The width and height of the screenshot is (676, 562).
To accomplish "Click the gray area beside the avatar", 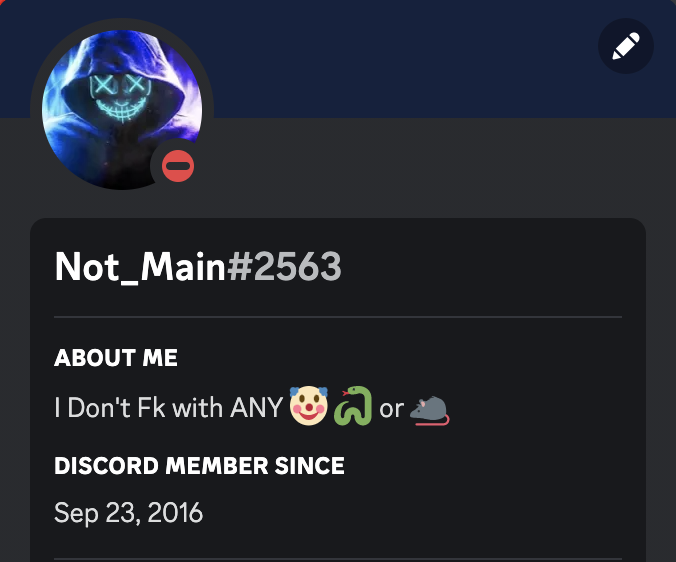I will [431, 168].
